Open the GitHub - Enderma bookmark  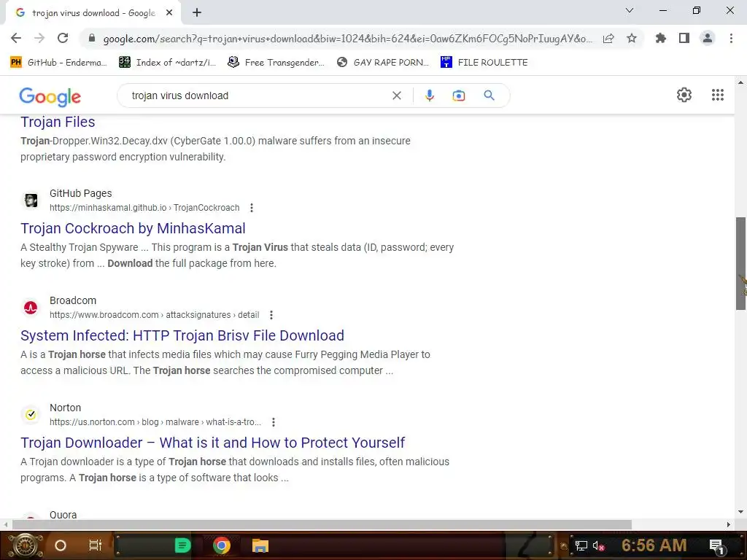(58, 63)
